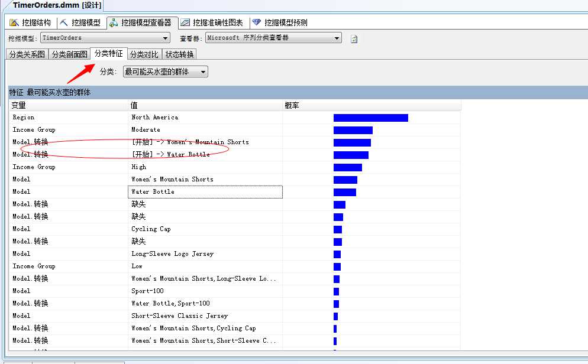
Task: Open the 分类 最可能买水壶的群体 dropdown
Action: pos(166,71)
